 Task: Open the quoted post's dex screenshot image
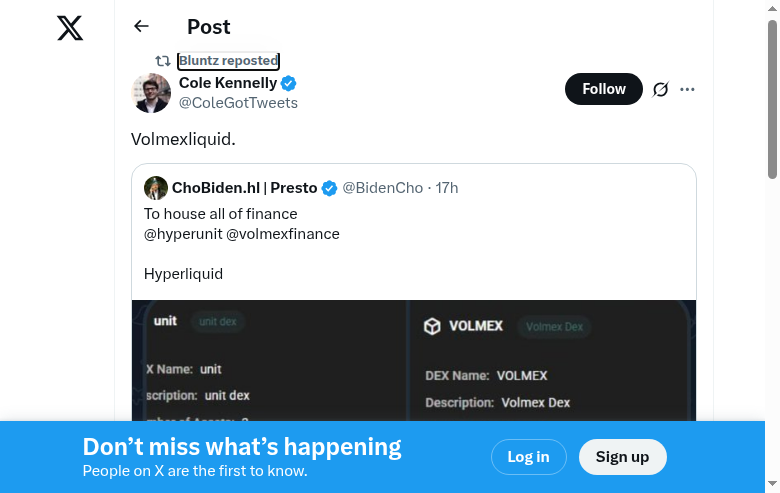click(x=414, y=360)
